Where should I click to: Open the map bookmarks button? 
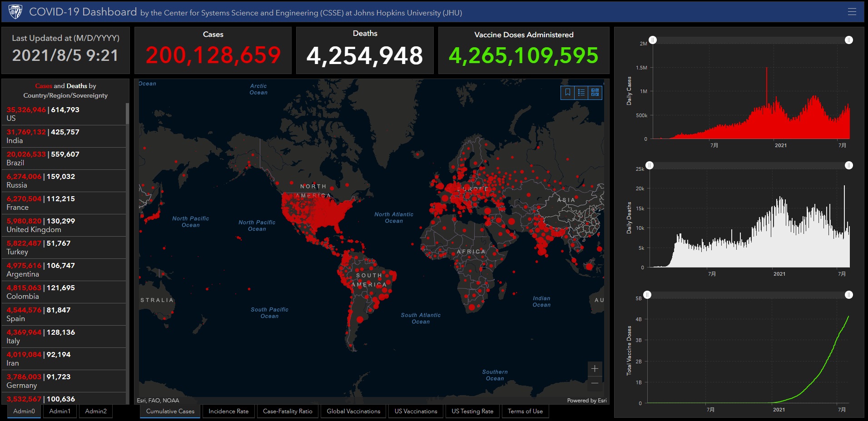(x=567, y=93)
